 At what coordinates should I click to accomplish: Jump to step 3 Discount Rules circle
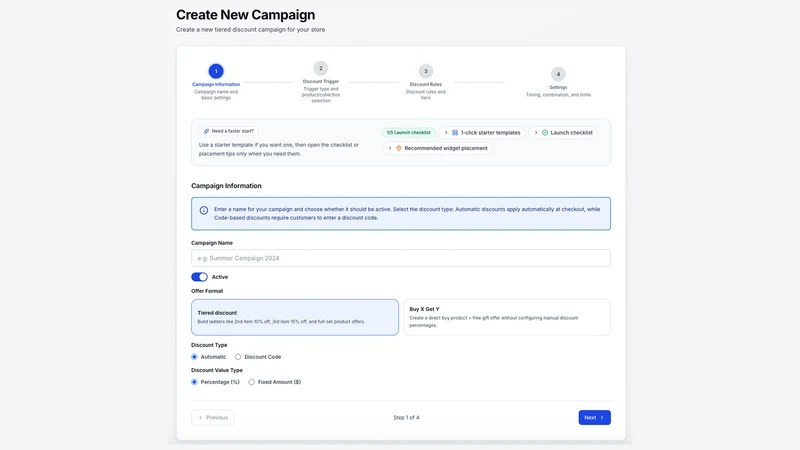426,71
